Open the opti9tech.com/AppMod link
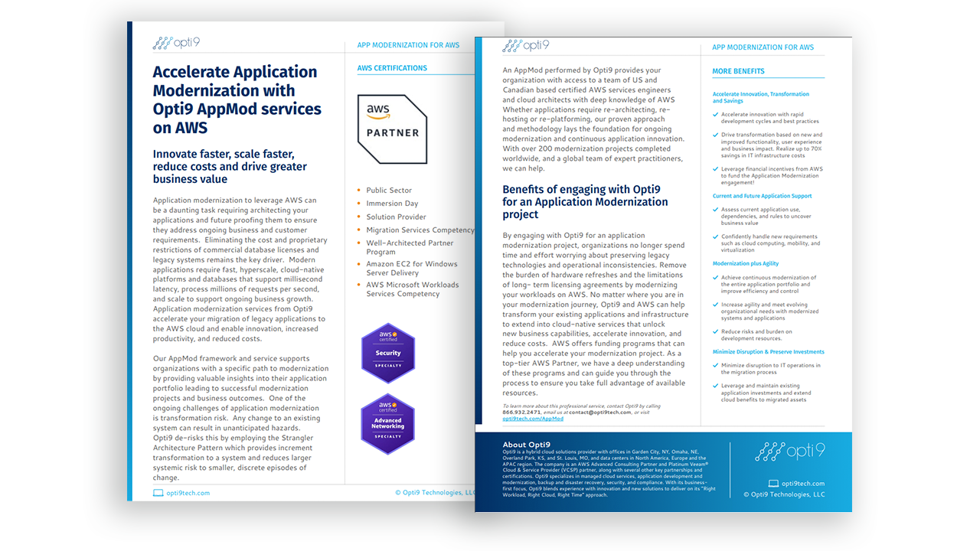 coord(533,419)
